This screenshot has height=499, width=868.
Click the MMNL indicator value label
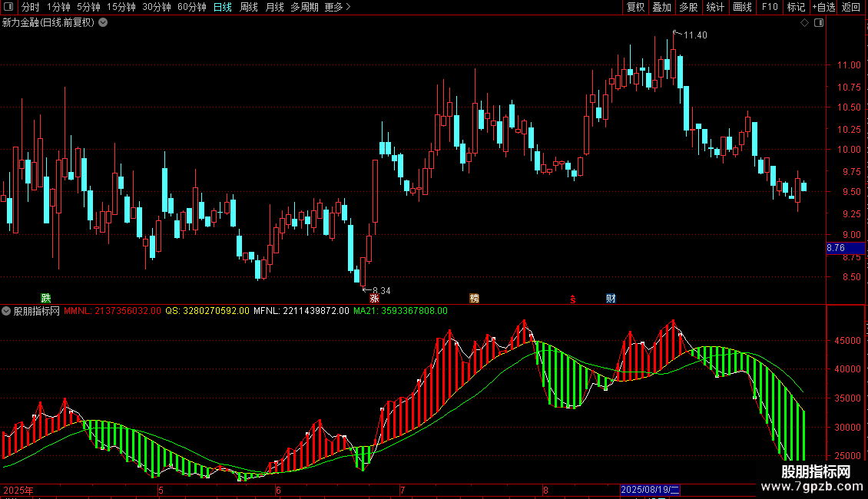[112, 311]
